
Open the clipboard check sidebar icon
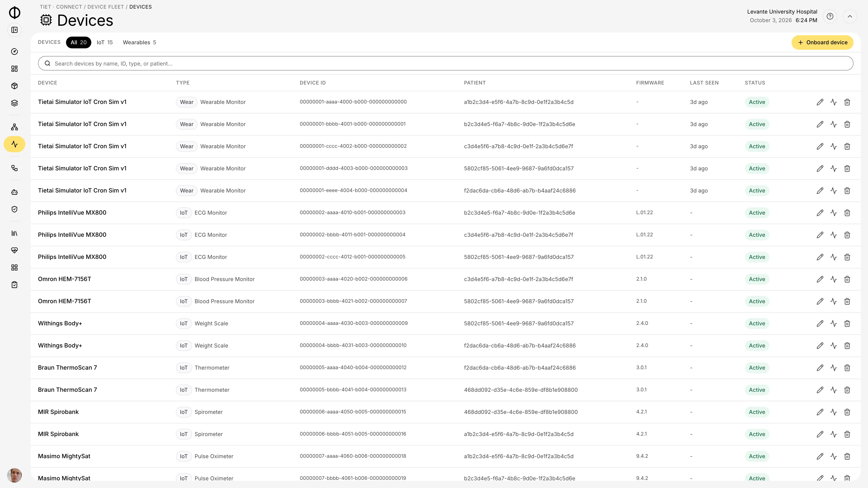point(14,285)
